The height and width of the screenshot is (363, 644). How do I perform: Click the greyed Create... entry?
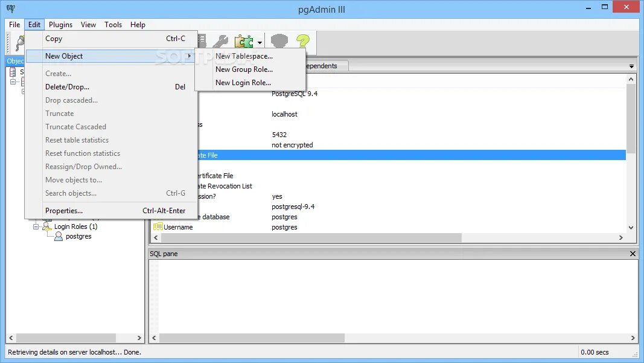pos(112,74)
